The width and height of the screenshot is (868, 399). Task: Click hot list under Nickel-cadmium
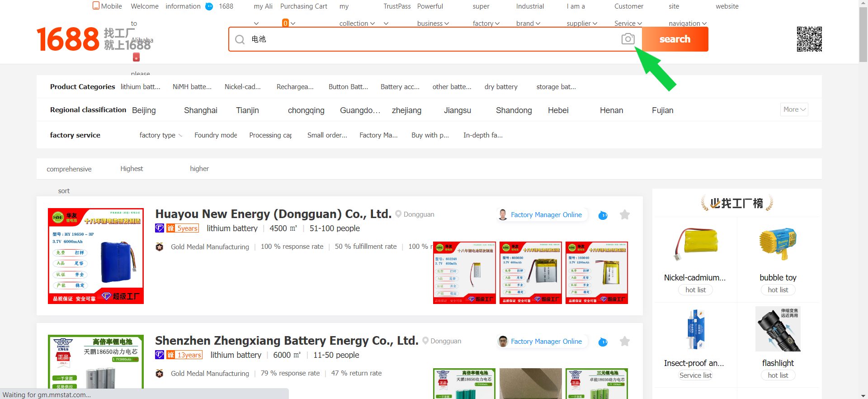pyautogui.click(x=696, y=290)
